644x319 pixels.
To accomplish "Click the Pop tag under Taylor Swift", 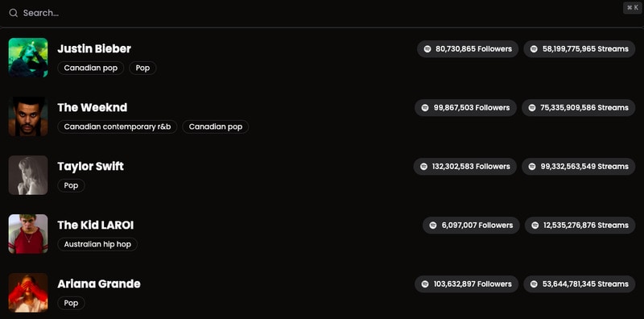I will (71, 185).
